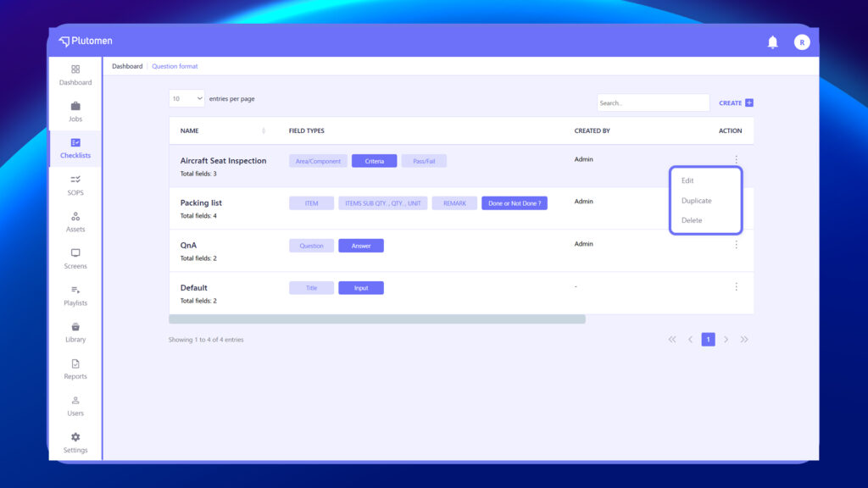Image resolution: width=868 pixels, height=488 pixels.
Task: Go to the first page arrow
Action: pos(672,339)
